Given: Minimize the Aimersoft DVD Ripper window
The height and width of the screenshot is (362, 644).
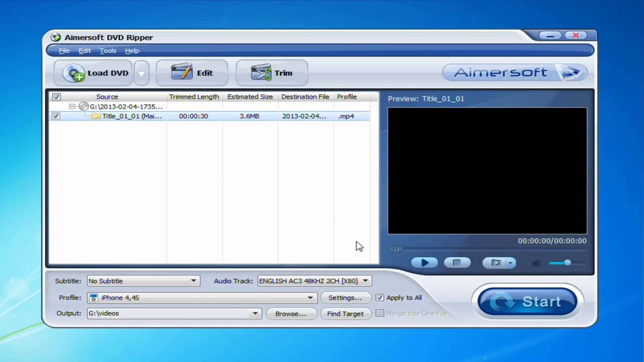Looking at the screenshot, I should [x=550, y=36].
